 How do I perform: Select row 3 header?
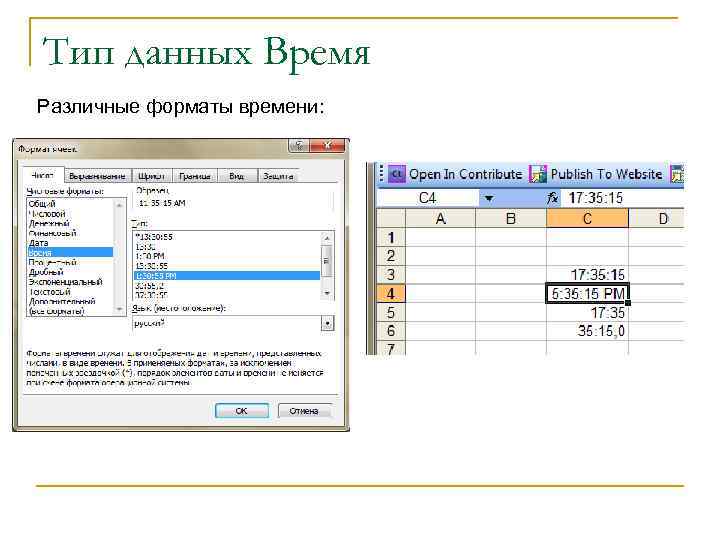[391, 275]
